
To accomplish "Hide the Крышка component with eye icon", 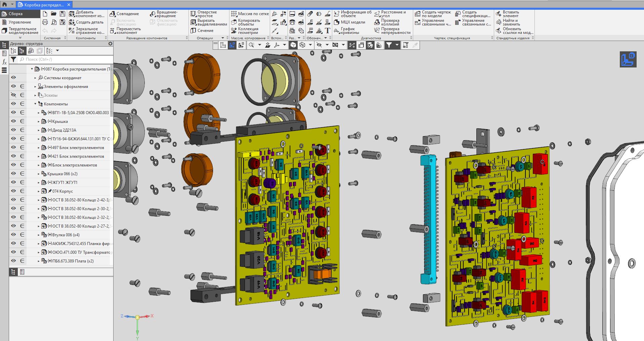I will tap(13, 121).
